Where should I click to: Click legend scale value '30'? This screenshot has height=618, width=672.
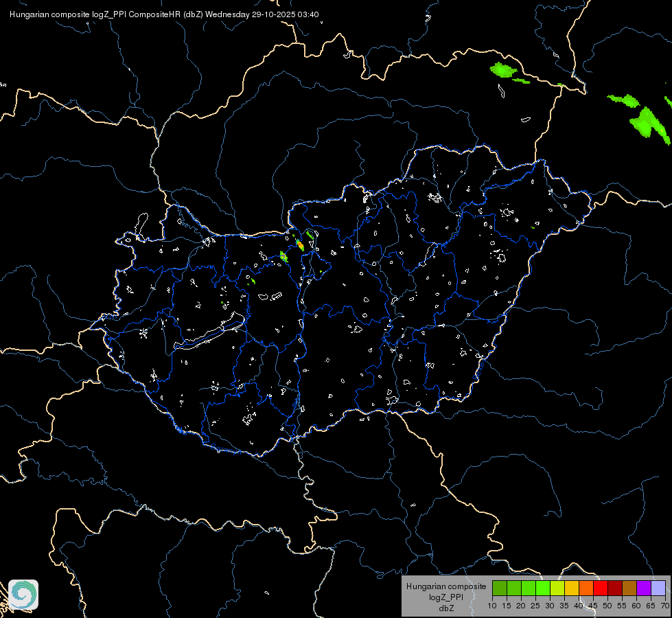[x=550, y=606]
